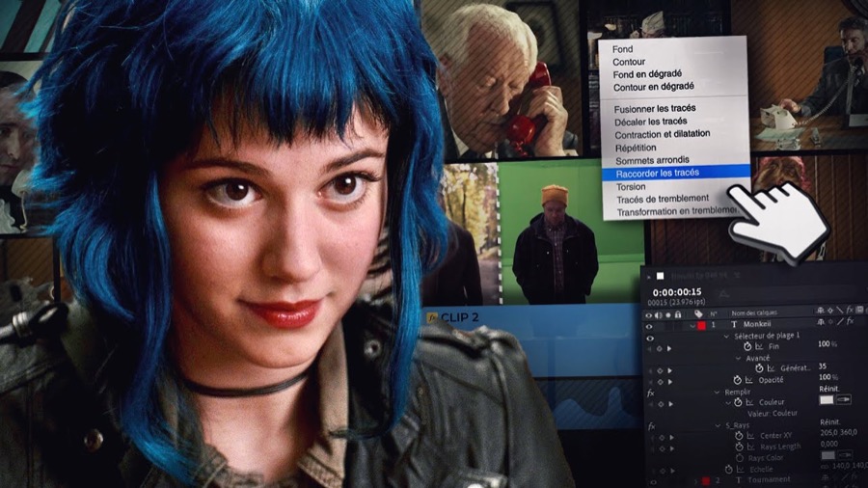This screenshot has height=488, width=868.
Task: Toggle the eye icon for Sélecteur de plage 1
Action: pos(650,339)
